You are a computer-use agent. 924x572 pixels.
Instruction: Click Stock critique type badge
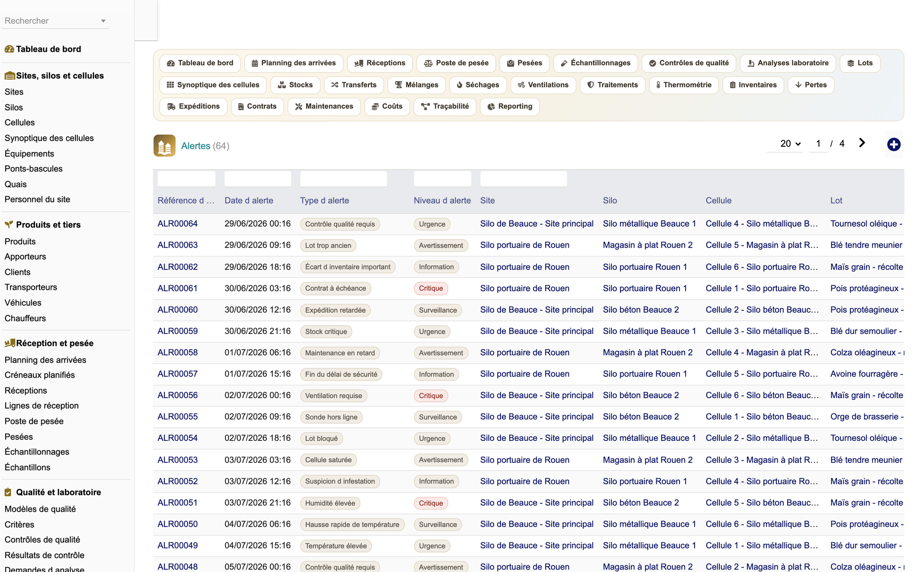click(326, 332)
